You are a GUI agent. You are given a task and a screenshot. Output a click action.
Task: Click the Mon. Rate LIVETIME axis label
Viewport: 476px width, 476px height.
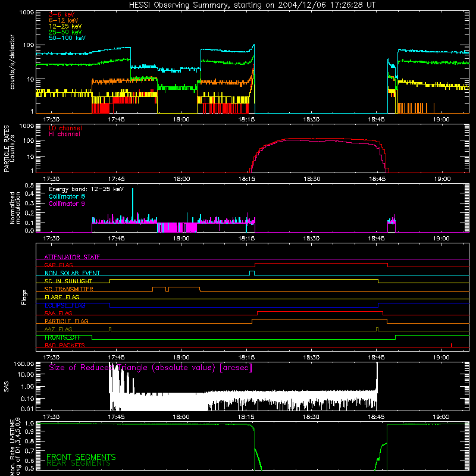15,447
